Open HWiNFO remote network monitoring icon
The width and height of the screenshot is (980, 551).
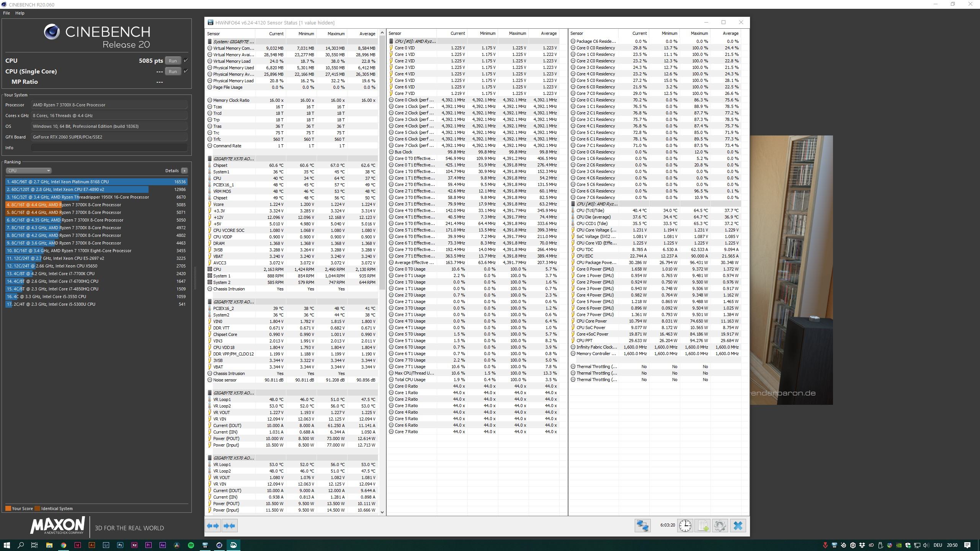642,525
